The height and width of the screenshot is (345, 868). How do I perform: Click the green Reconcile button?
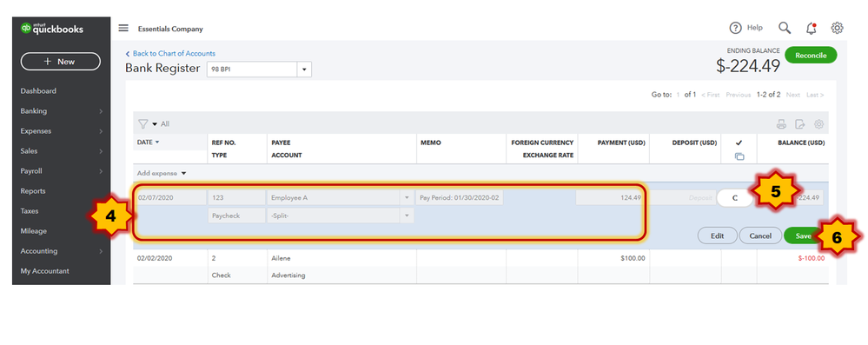pyautogui.click(x=811, y=56)
